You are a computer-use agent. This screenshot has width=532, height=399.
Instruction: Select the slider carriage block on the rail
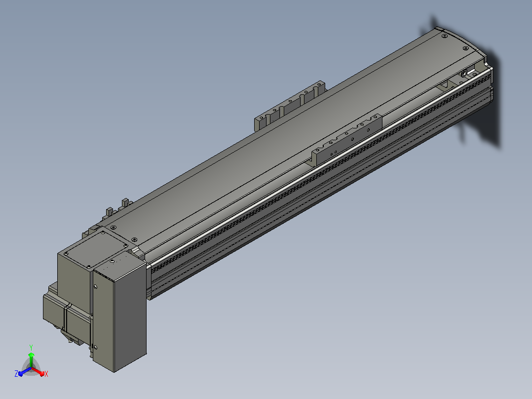pyautogui.click(x=347, y=140)
